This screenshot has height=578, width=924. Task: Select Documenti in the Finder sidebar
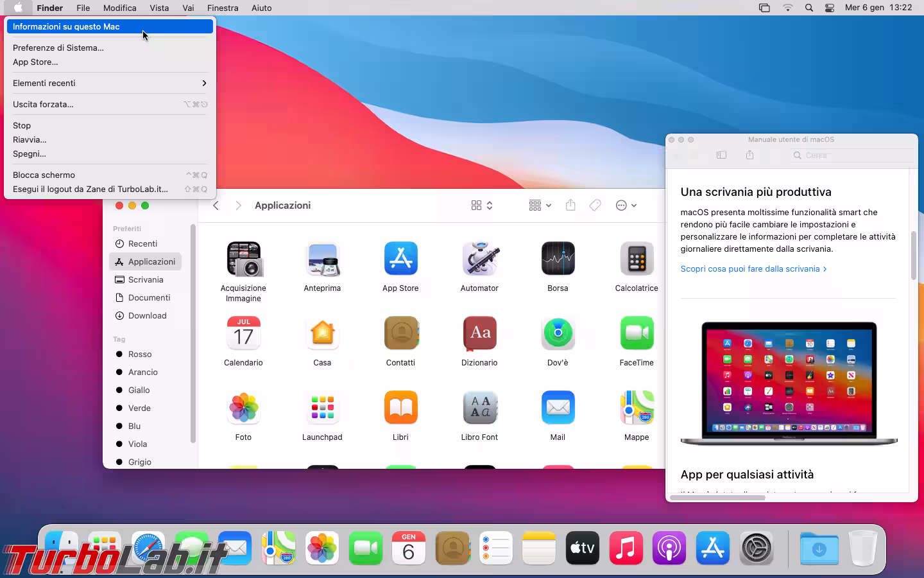click(149, 297)
